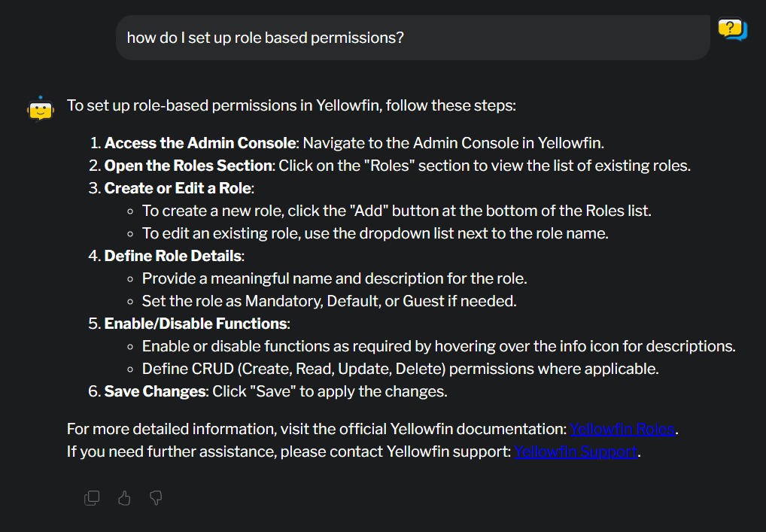The width and height of the screenshot is (766, 532).
Task: Rate the response with thumbs down
Action: pos(155,497)
